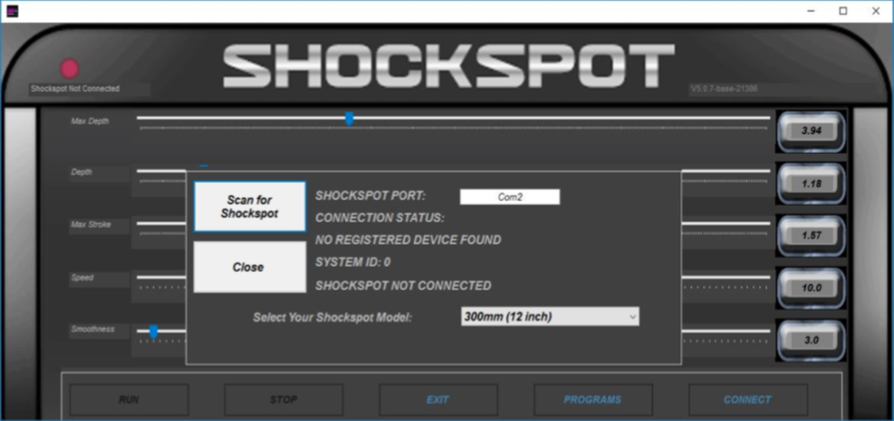Click the Smoothness slider handle
The width and height of the screenshot is (894, 421).
click(154, 331)
